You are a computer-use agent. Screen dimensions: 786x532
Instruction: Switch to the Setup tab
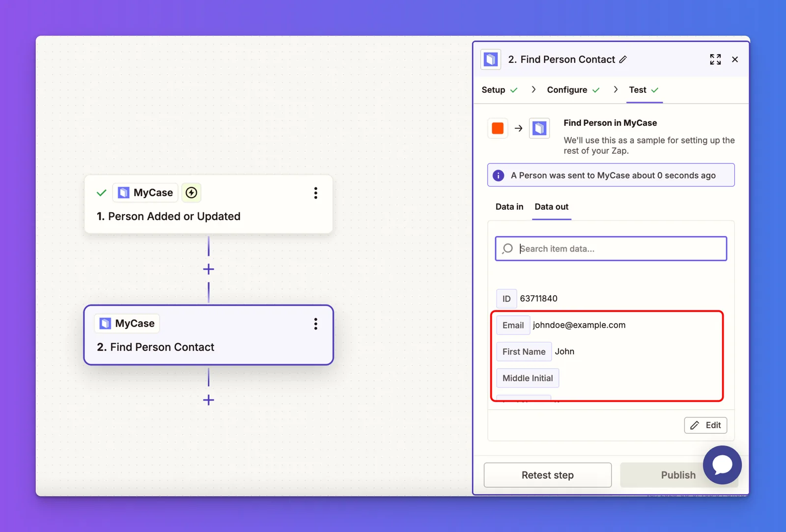pyautogui.click(x=500, y=90)
